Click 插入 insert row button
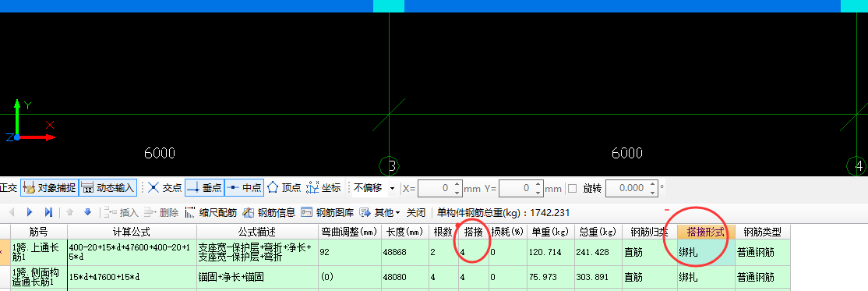 click(x=122, y=212)
